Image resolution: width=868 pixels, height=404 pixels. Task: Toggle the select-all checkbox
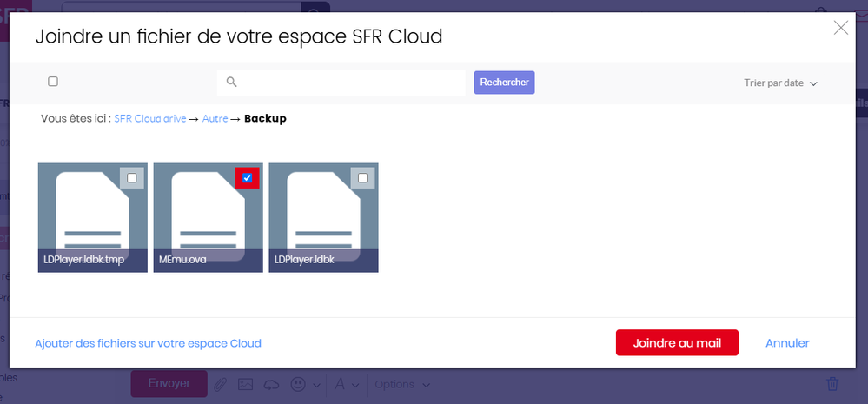53,82
